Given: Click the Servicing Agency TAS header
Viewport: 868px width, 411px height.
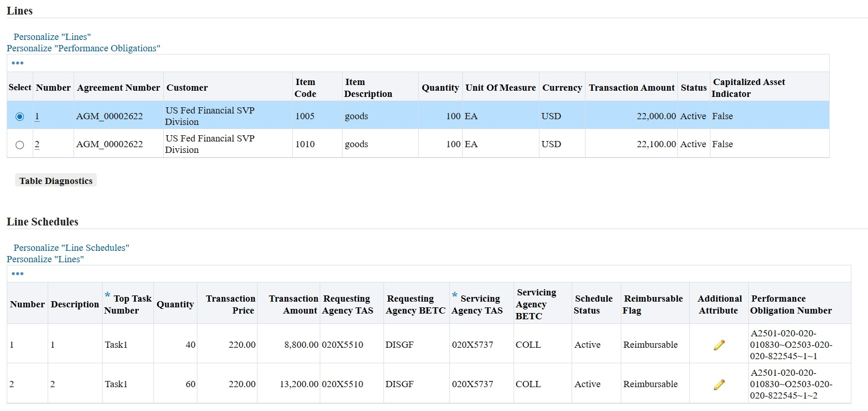Looking at the screenshot, I should pos(477,304).
